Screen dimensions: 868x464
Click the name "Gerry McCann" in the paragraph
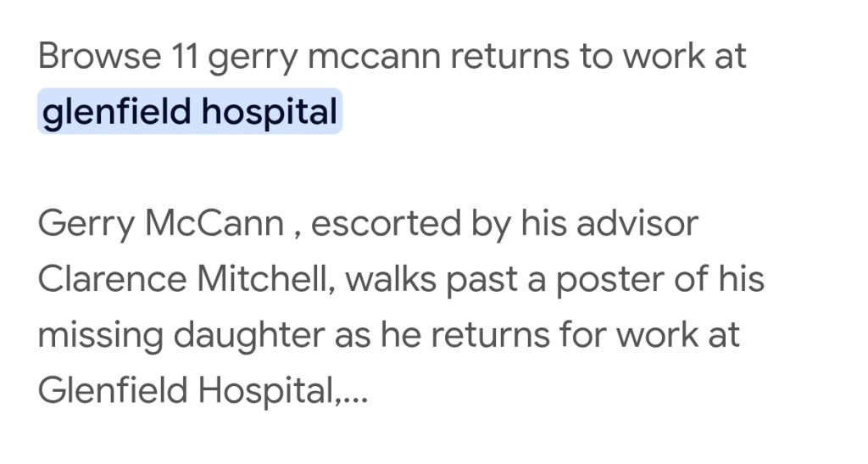(161, 224)
